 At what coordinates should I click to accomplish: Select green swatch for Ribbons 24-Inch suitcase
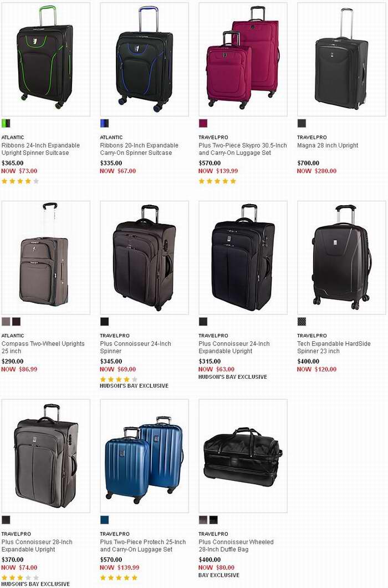[6, 123]
